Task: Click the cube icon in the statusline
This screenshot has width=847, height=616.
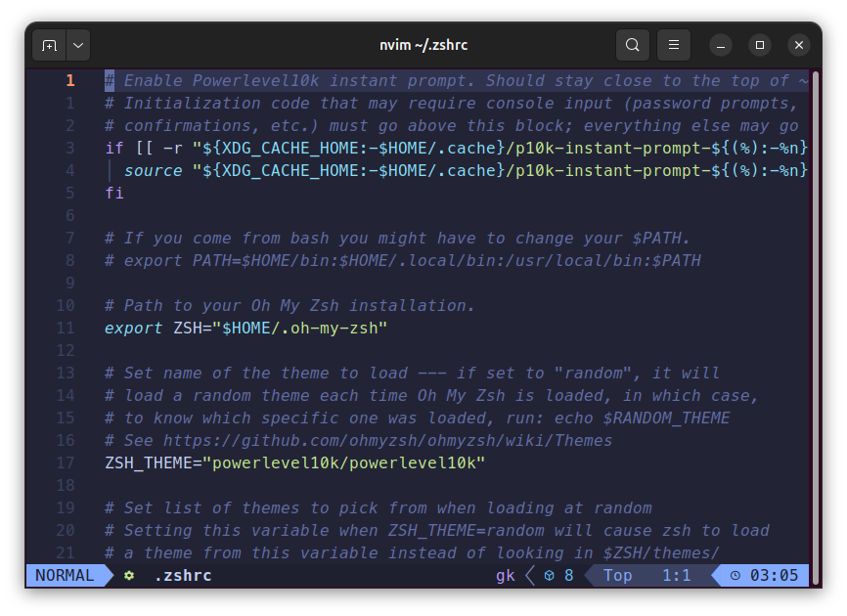Action: (x=550, y=576)
